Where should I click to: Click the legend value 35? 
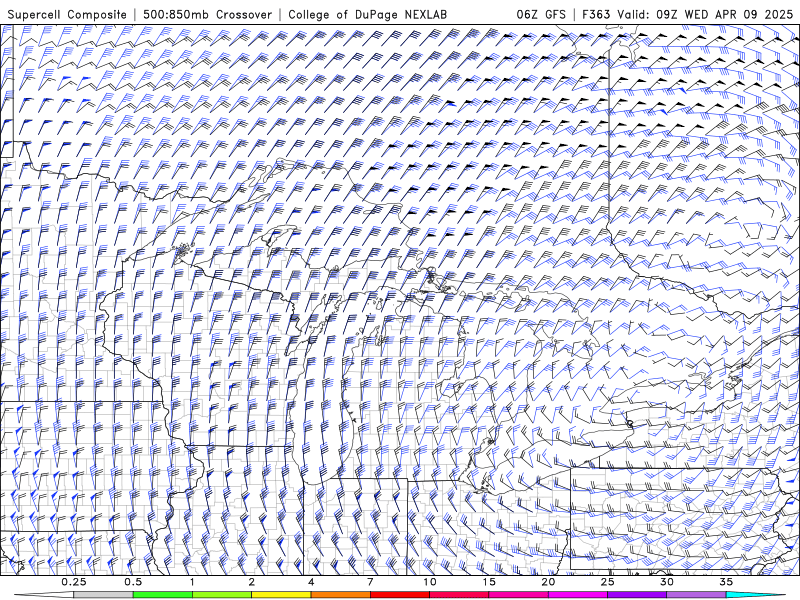[x=726, y=582]
